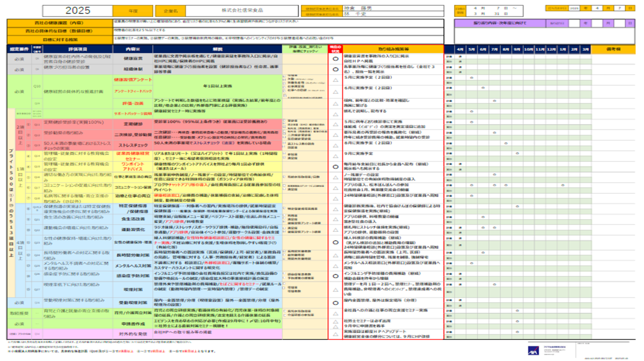Click the triangle status beside 食生活改善
The image size is (644, 361).
(x=335, y=219)
